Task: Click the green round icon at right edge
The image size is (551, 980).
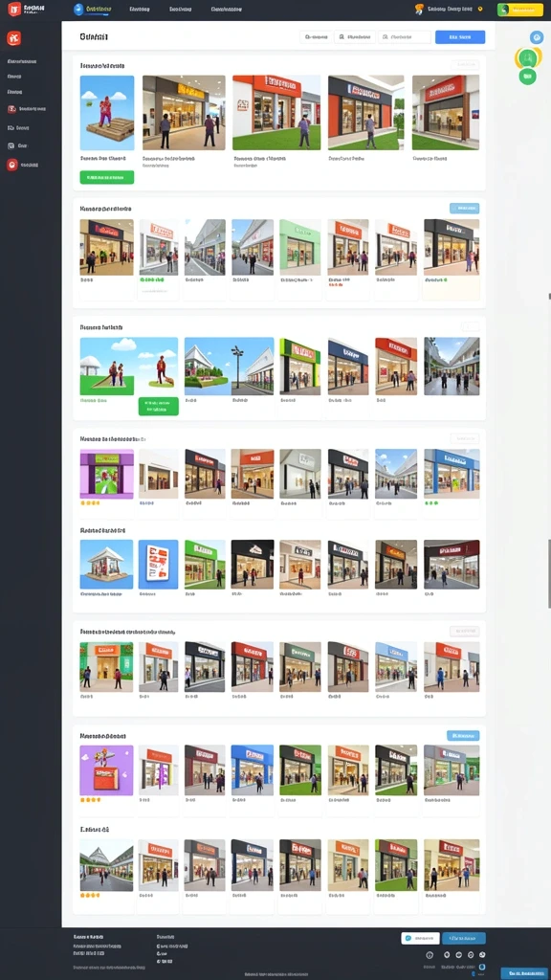Action: (527, 77)
